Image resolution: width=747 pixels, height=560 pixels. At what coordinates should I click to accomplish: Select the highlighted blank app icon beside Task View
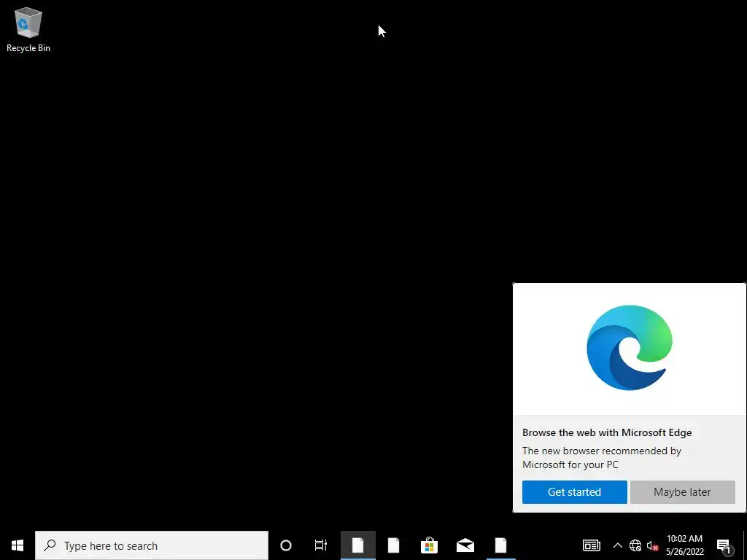point(357,545)
